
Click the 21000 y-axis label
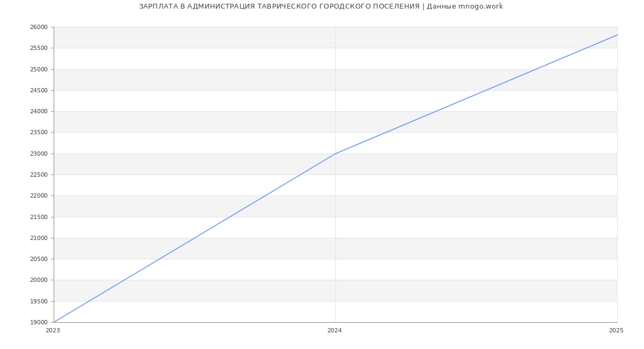[39, 238]
